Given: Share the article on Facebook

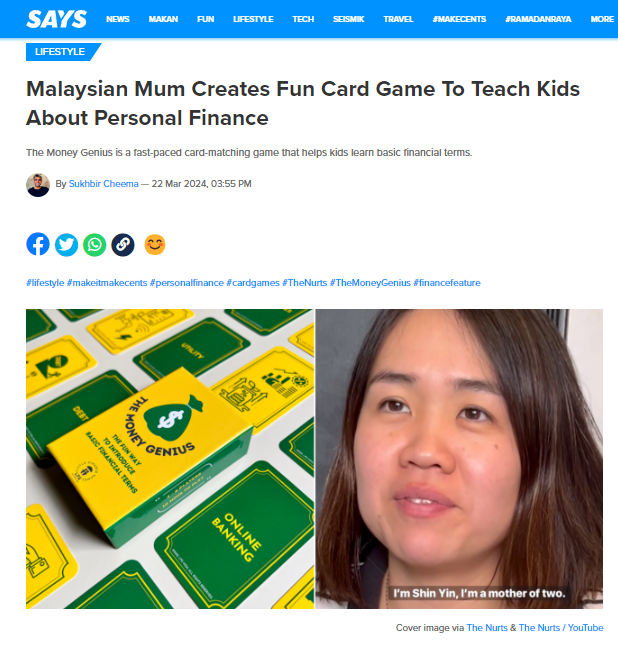Looking at the screenshot, I should 38,244.
